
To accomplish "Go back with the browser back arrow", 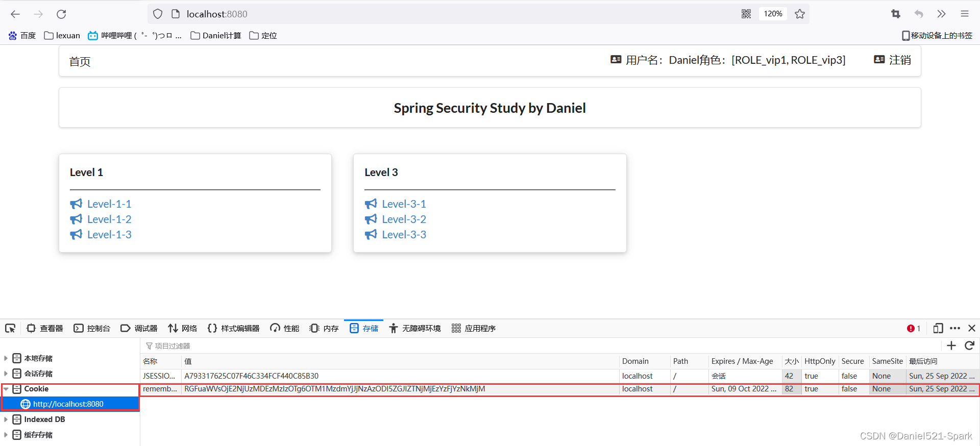I will [15, 14].
